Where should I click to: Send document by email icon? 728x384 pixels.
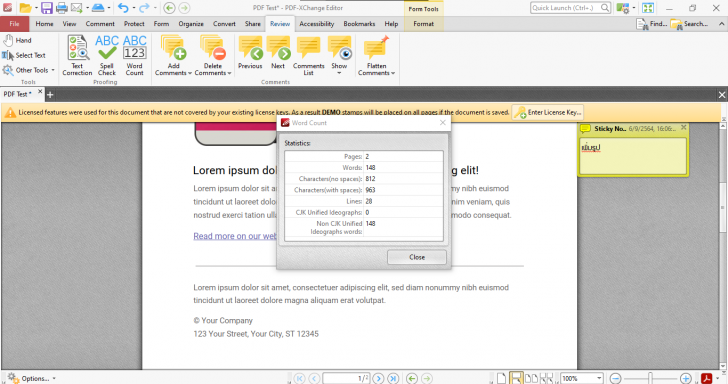tap(77, 7)
